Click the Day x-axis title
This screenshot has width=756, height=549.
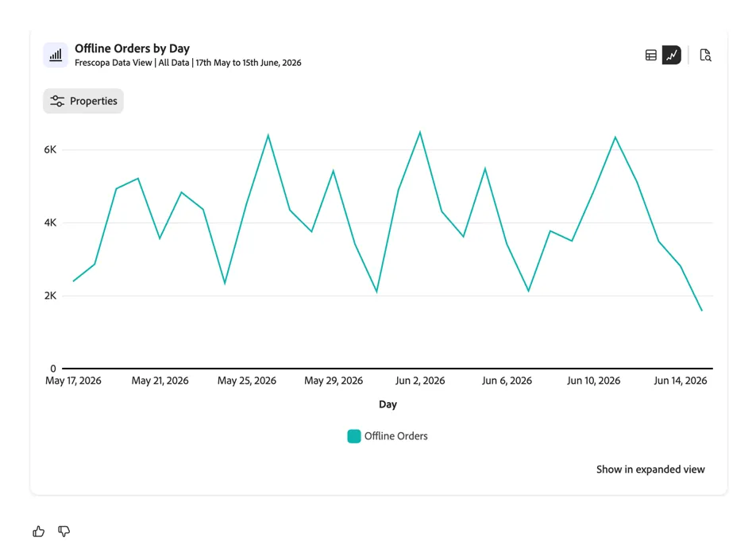coord(388,404)
